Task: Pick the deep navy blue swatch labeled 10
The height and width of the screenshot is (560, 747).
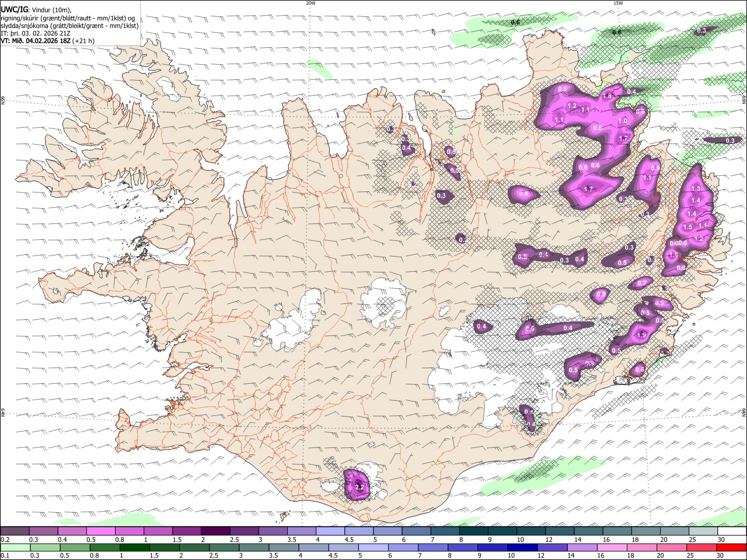Action: 522,548
